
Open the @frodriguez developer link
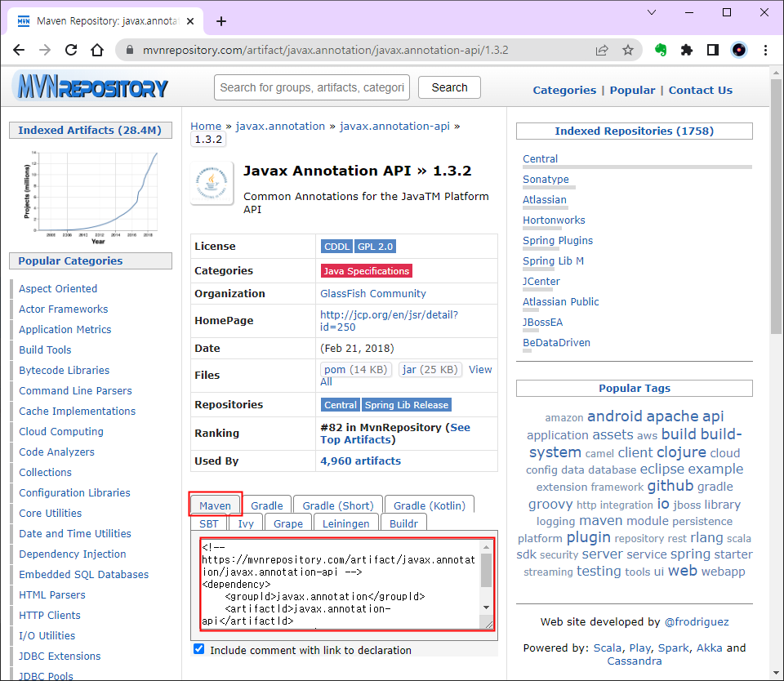point(697,622)
